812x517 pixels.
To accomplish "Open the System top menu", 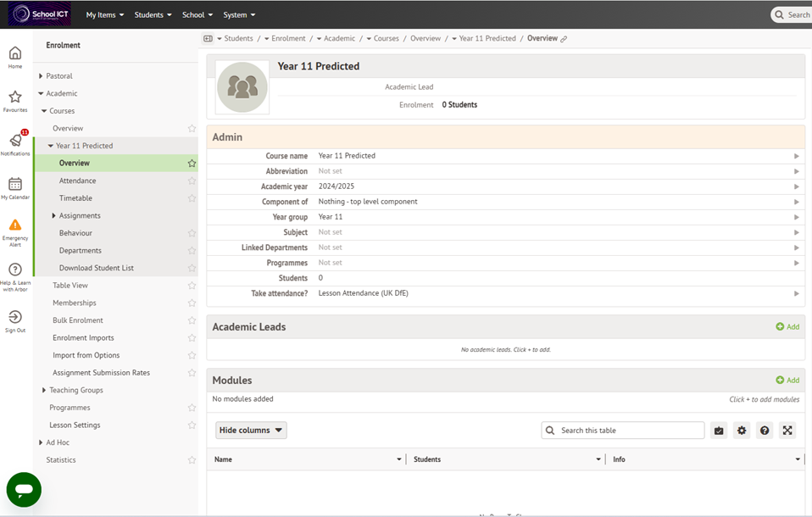I will coord(239,14).
